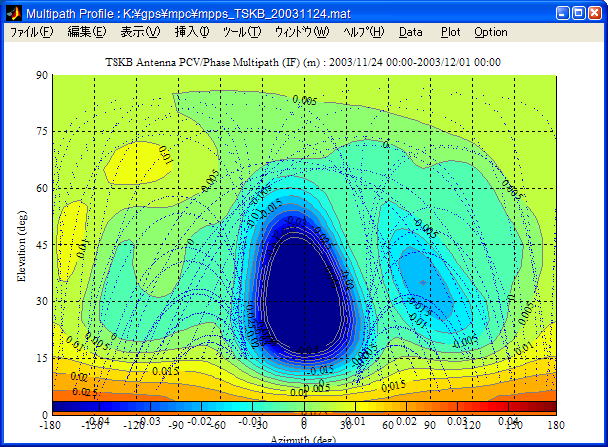608x447 pixels.
Task: Click the Elevation (deg) axis label
Action: (21, 244)
